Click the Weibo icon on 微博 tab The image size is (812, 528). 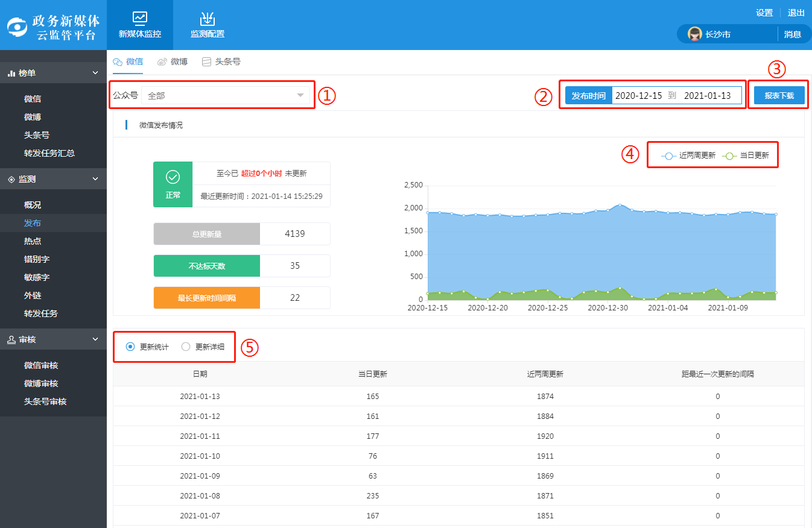162,61
